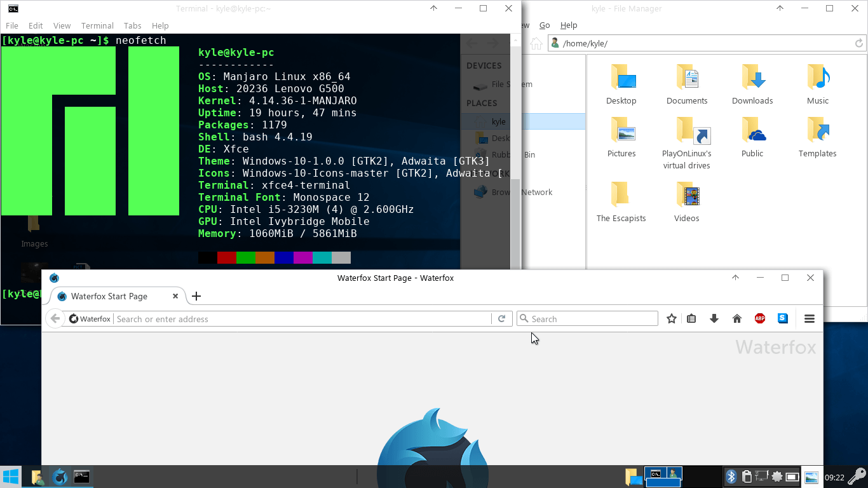The image size is (868, 488).
Task: Collapse the DEVICES section header
Action: click(x=484, y=65)
